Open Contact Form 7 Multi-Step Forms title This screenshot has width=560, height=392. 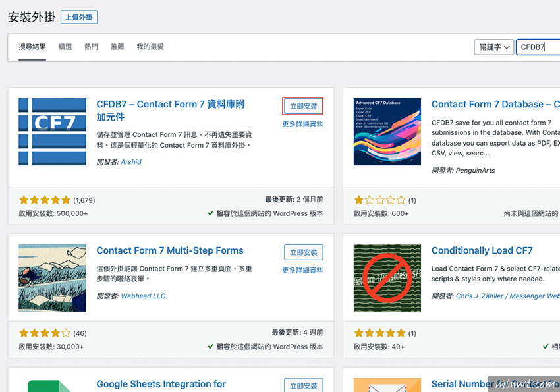170,250
